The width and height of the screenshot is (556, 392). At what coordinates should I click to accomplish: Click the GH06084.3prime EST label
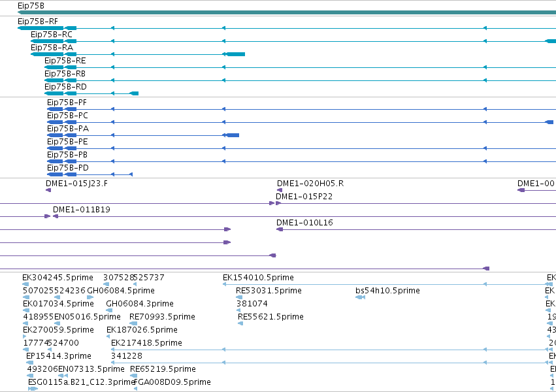coord(140,304)
